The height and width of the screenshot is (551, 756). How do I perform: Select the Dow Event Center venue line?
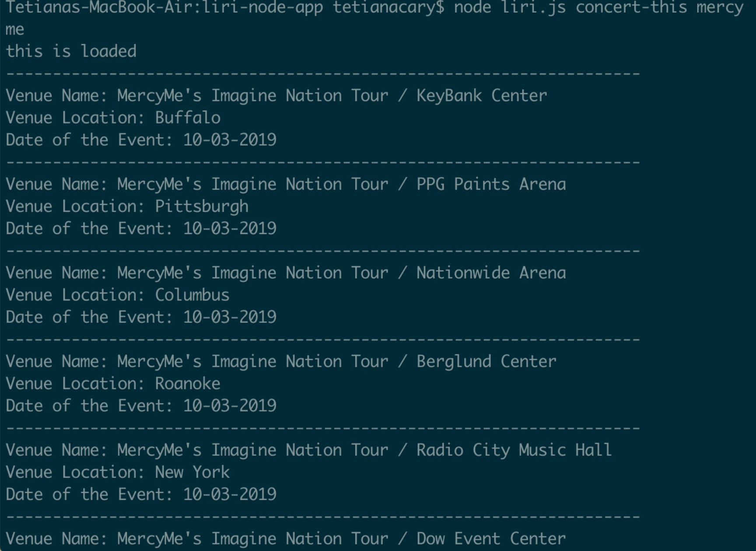click(x=286, y=539)
